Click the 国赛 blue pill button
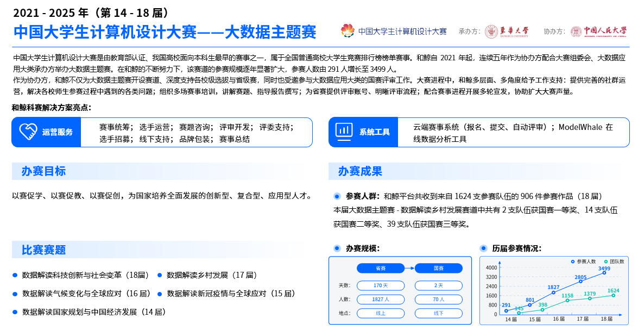Screen dimensions: 644x330 438,268
